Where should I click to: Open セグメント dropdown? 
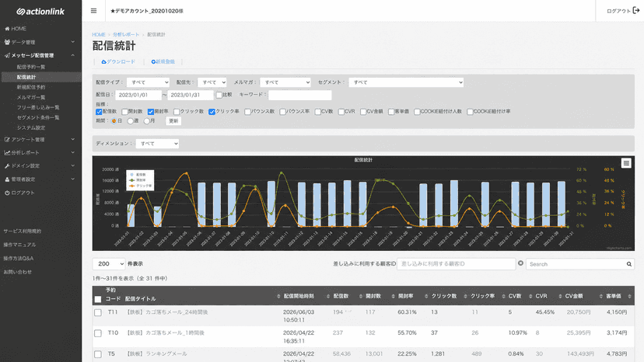point(406,82)
